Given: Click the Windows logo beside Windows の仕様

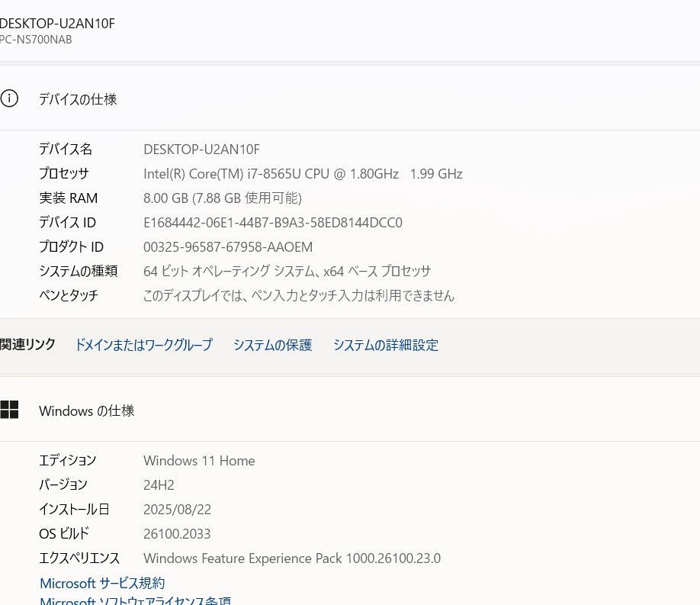Looking at the screenshot, I should [x=9, y=409].
